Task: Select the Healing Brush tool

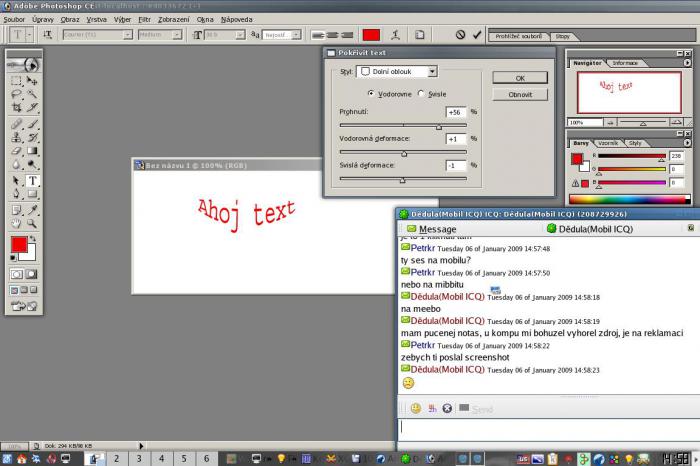Action: [x=17, y=124]
